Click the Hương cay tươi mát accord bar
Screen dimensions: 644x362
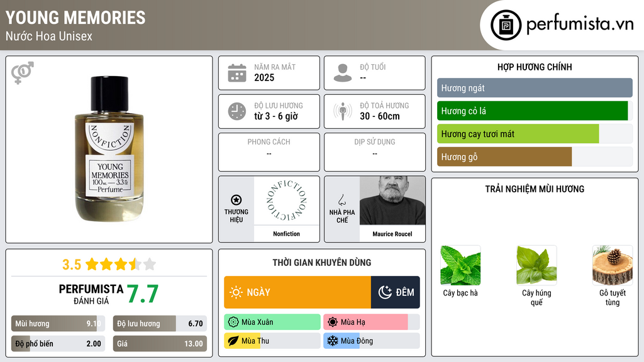(x=535, y=134)
